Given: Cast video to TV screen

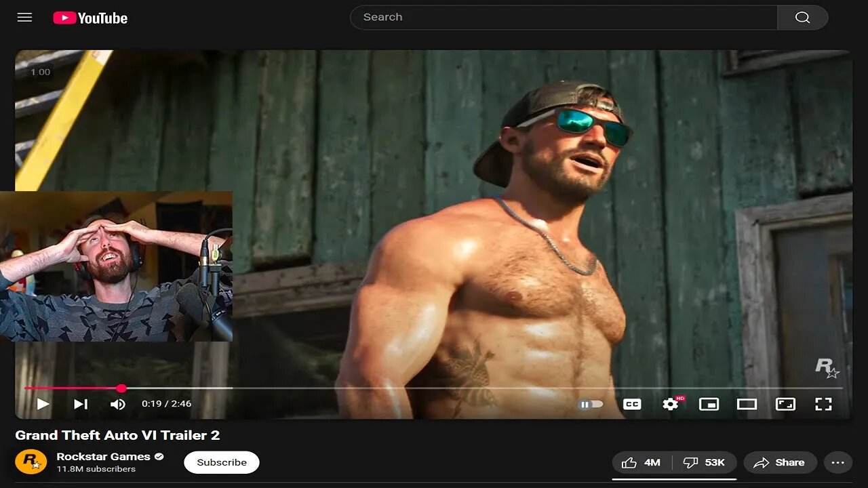Looking at the screenshot, I should 785,404.
